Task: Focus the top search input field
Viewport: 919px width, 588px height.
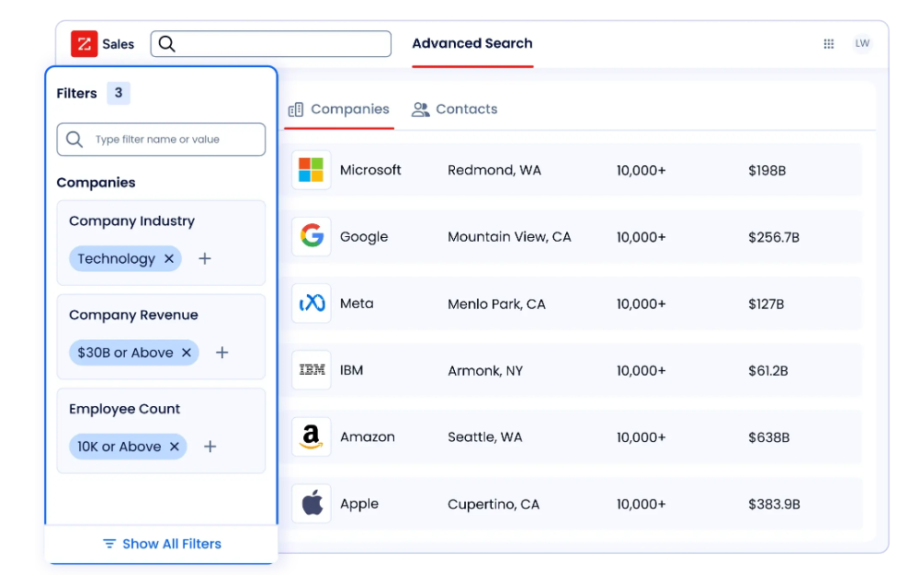Action: click(x=271, y=44)
